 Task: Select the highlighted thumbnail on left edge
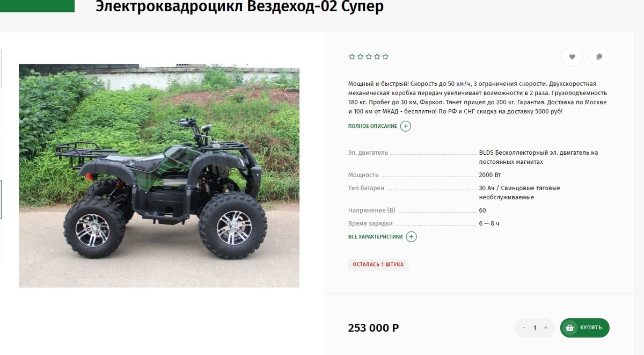(1, 199)
